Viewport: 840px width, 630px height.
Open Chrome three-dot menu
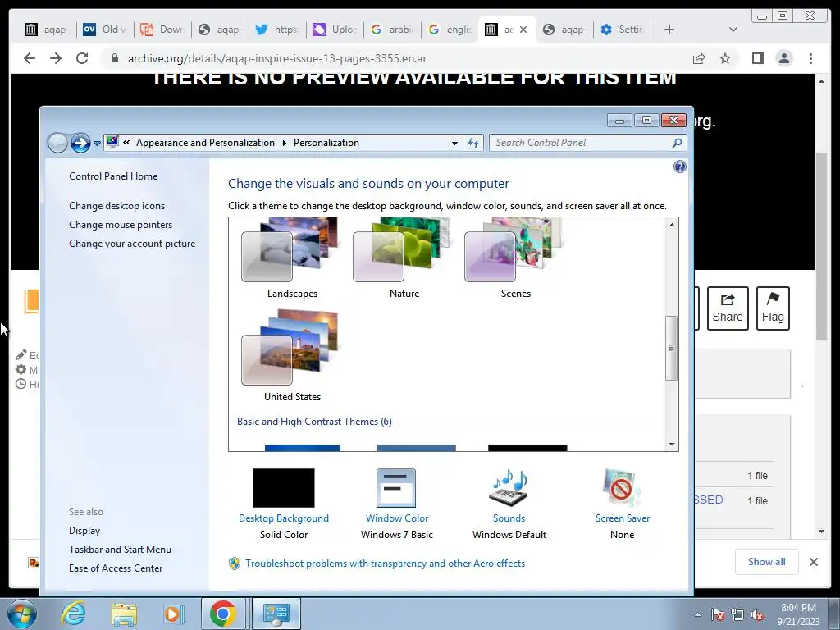click(x=810, y=58)
